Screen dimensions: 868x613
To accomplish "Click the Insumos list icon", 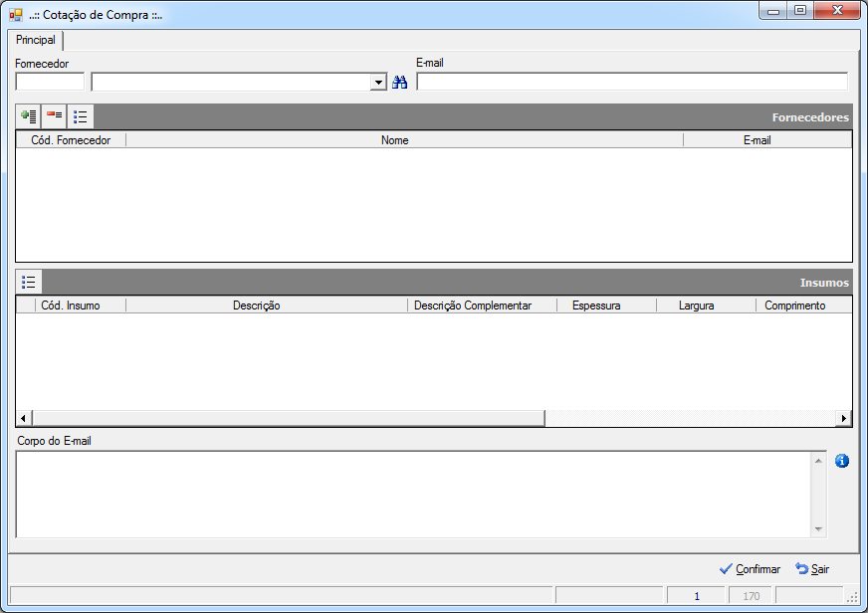I will tap(29, 283).
